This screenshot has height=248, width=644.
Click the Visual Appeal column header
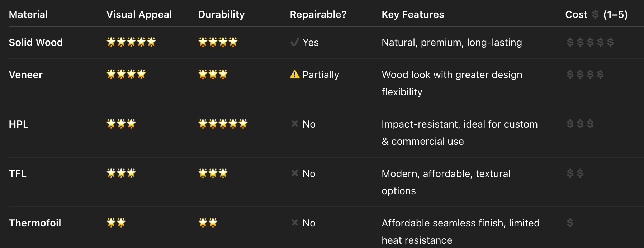[139, 14]
